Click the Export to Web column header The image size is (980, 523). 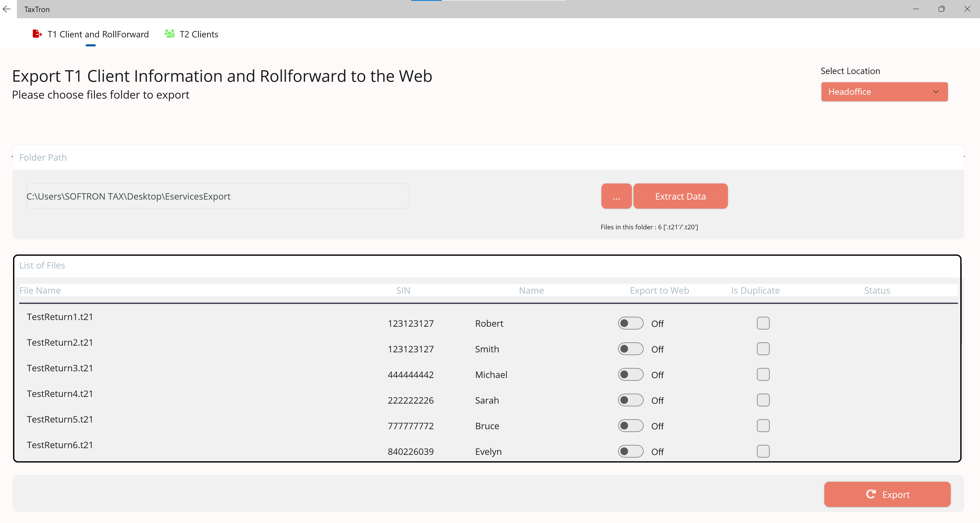click(x=659, y=290)
